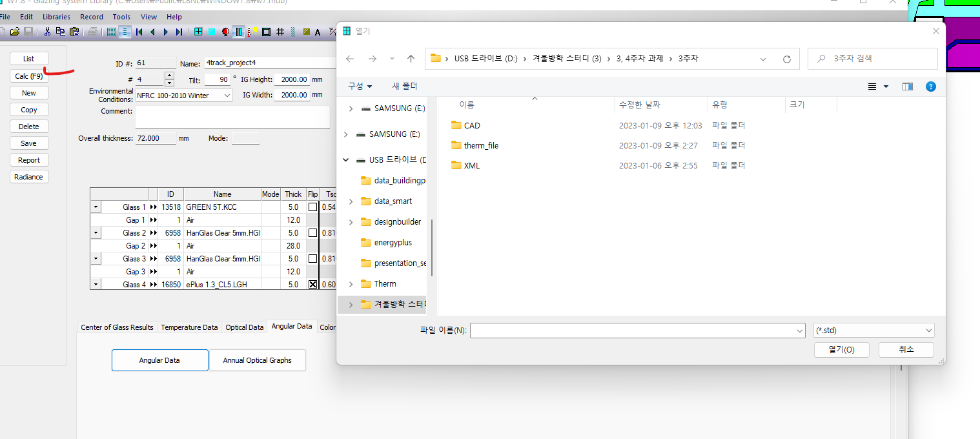The width and height of the screenshot is (980, 439).
Task: Expand the Therm folder in tree
Action: click(351, 284)
